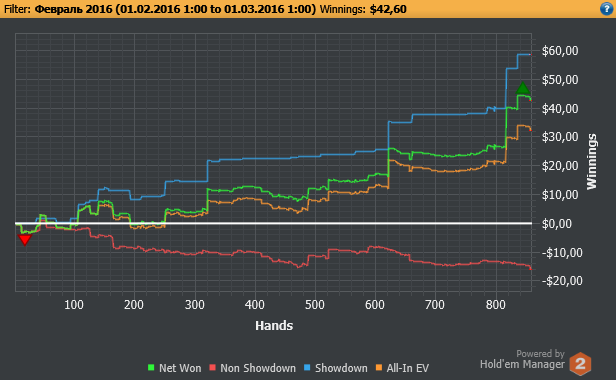Click the orange All-In EV legend swatch
This screenshot has height=380, width=616.
(x=379, y=368)
